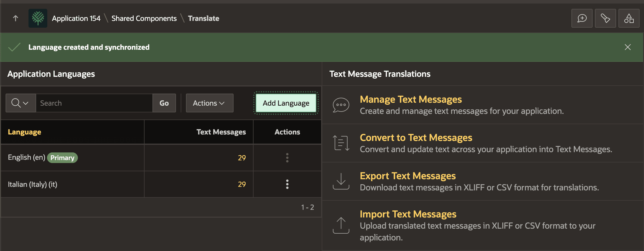Open actions menu for Italian (Italy) row
Viewport: 644px width, 251px height.
[287, 184]
